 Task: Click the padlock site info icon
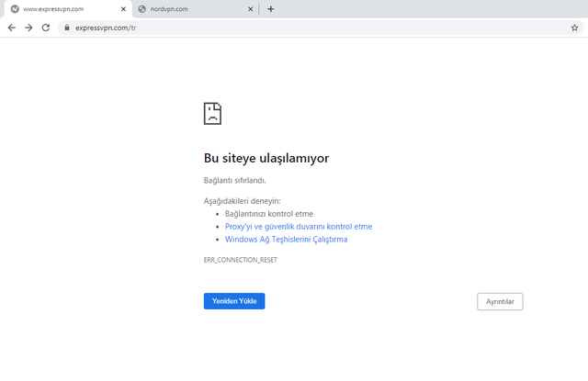67,28
